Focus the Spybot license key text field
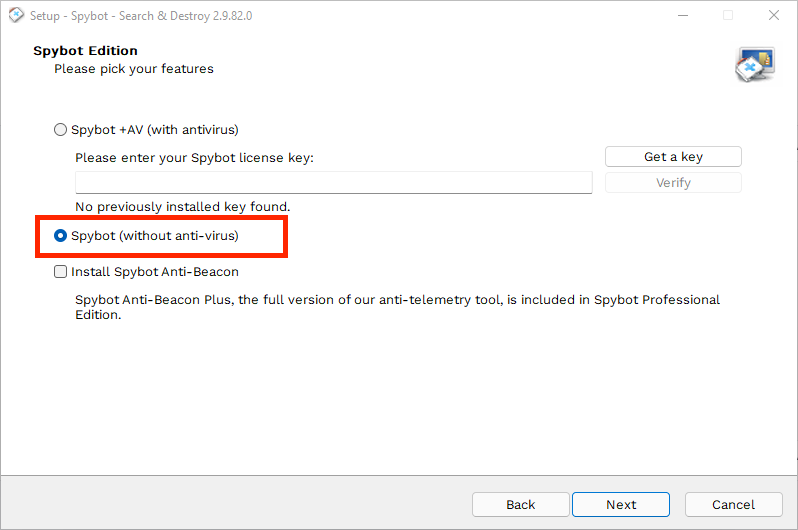798x530 pixels. pos(333,183)
